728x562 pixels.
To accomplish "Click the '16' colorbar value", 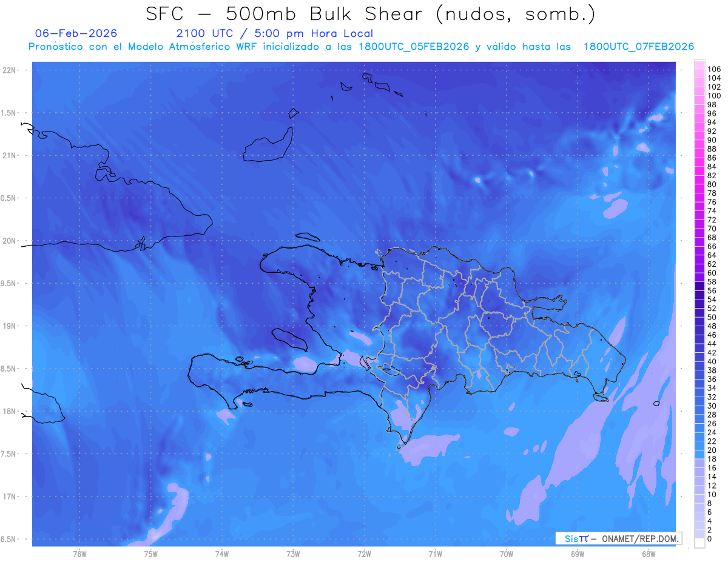I will (x=712, y=468).
